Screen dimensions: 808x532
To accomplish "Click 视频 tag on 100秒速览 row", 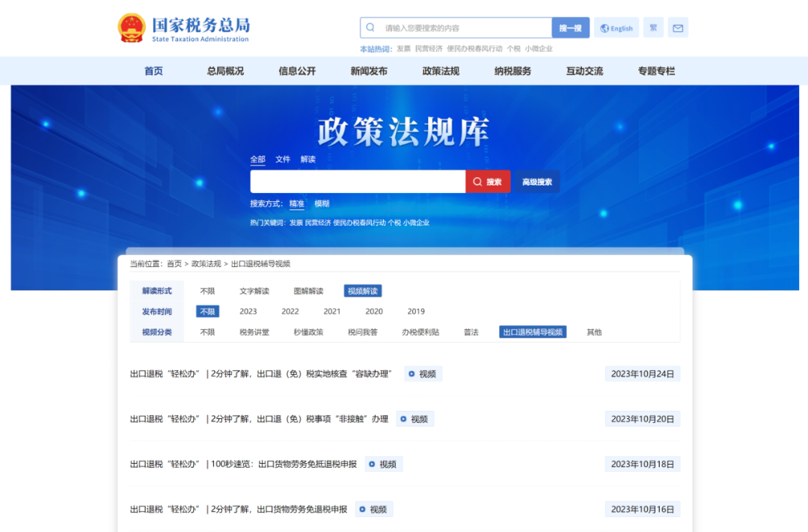I will tap(383, 464).
